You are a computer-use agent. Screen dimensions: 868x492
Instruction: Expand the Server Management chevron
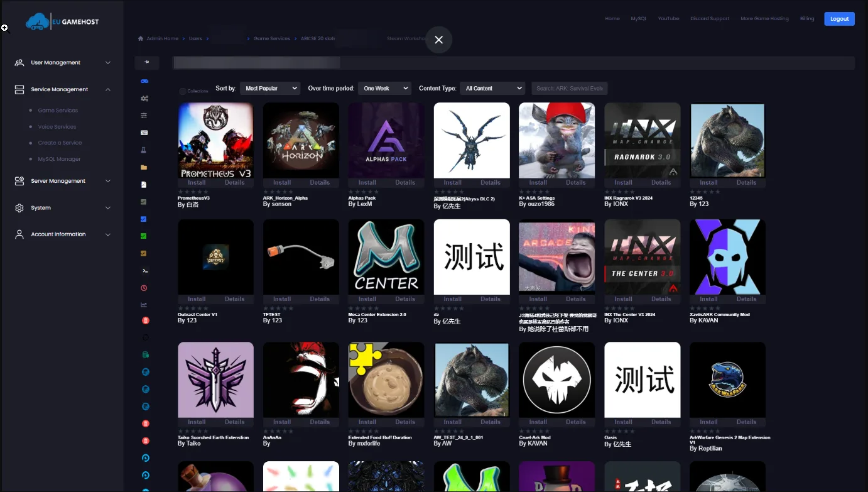108,181
